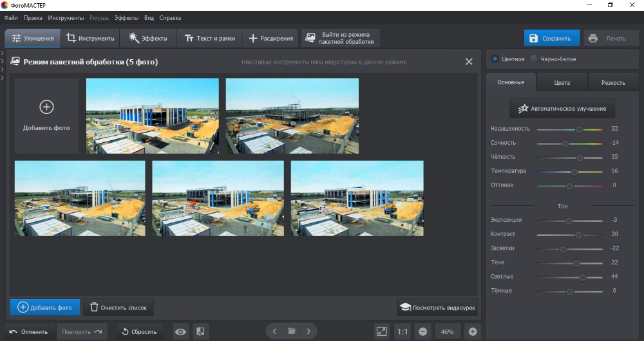Open the 46% zoom level box

click(x=448, y=331)
